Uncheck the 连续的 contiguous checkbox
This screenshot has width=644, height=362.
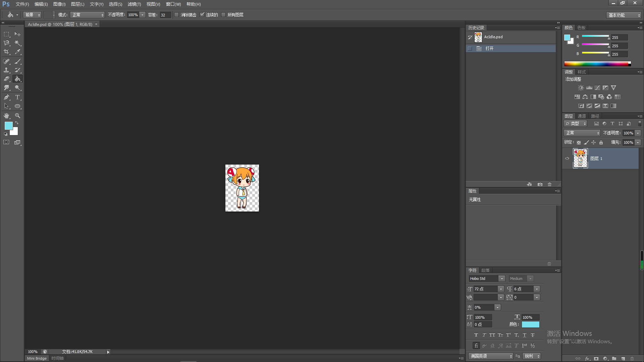[202, 15]
